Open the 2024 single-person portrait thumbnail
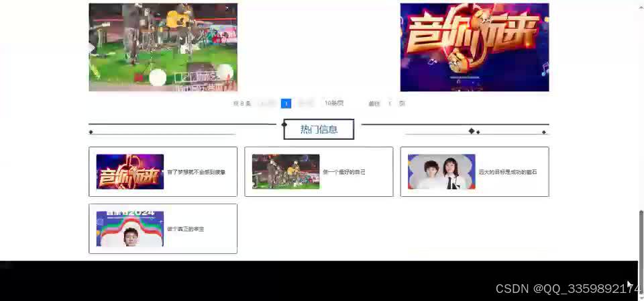This screenshot has width=644, height=301. [x=129, y=228]
